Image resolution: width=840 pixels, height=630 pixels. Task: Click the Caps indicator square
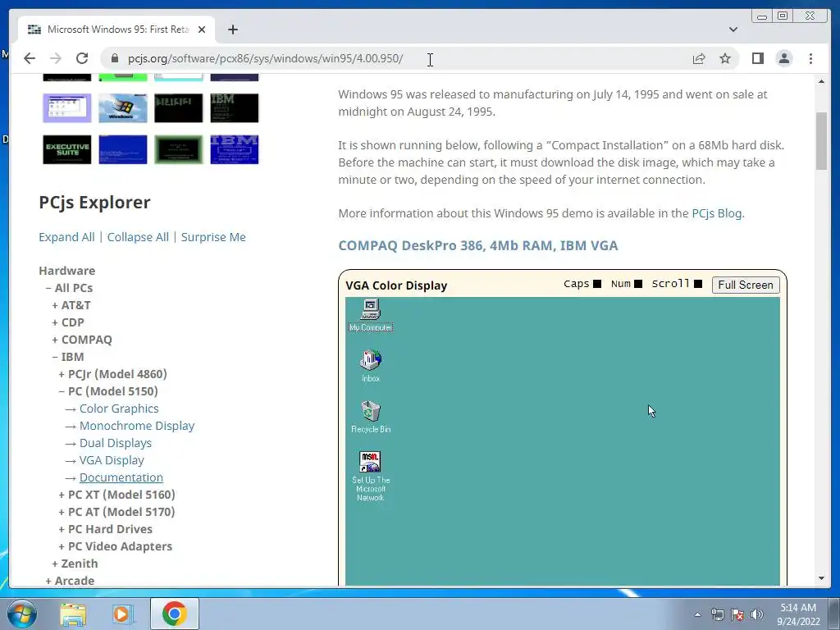(x=597, y=284)
